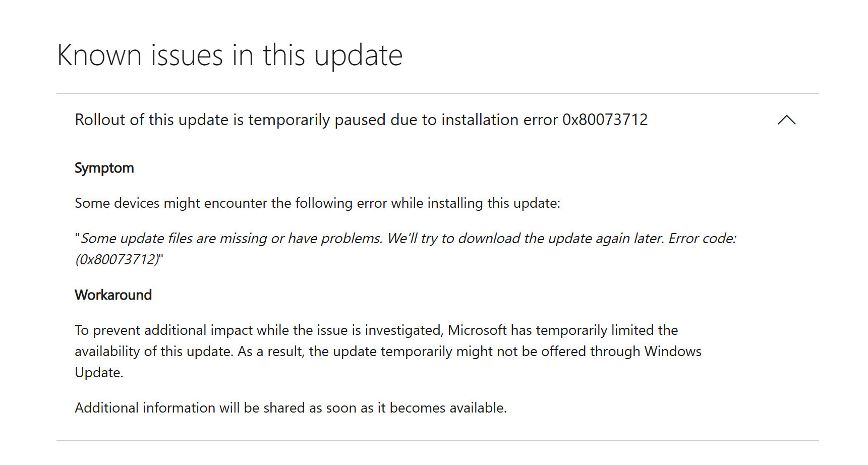The height and width of the screenshot is (465, 868).
Task: Click the bold 'Symptom' subheading
Action: tap(104, 168)
